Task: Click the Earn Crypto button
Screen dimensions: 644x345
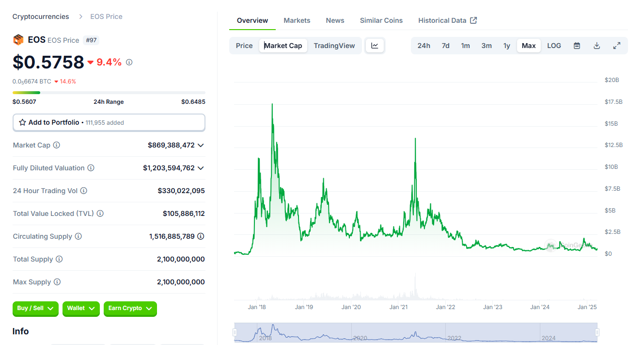Action: [x=130, y=309]
